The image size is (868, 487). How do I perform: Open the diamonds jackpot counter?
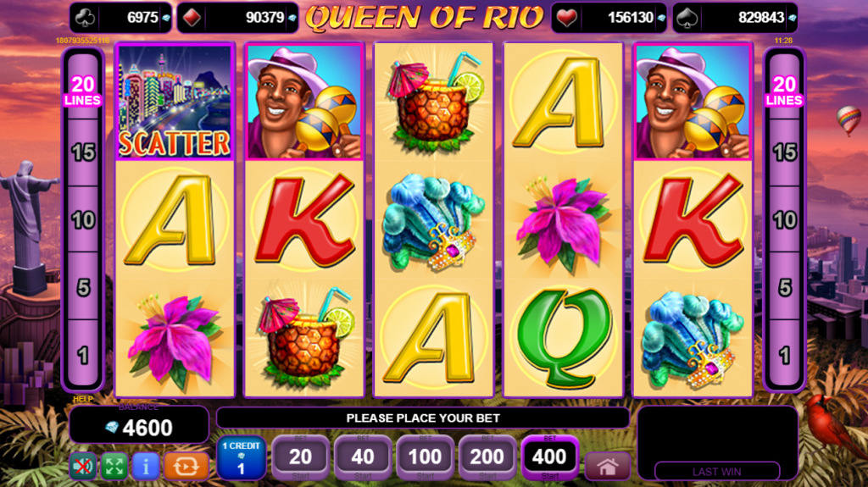tap(237, 18)
